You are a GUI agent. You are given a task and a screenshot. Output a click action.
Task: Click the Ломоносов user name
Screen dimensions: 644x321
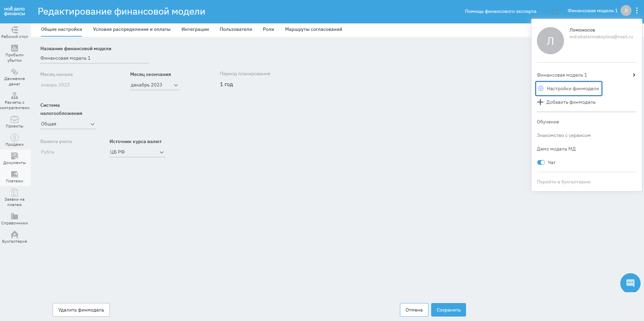[582, 30]
